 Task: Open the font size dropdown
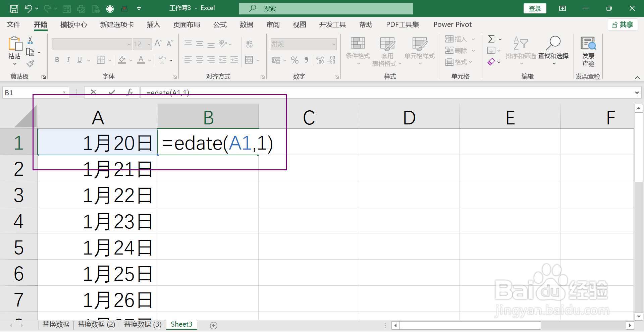(149, 44)
